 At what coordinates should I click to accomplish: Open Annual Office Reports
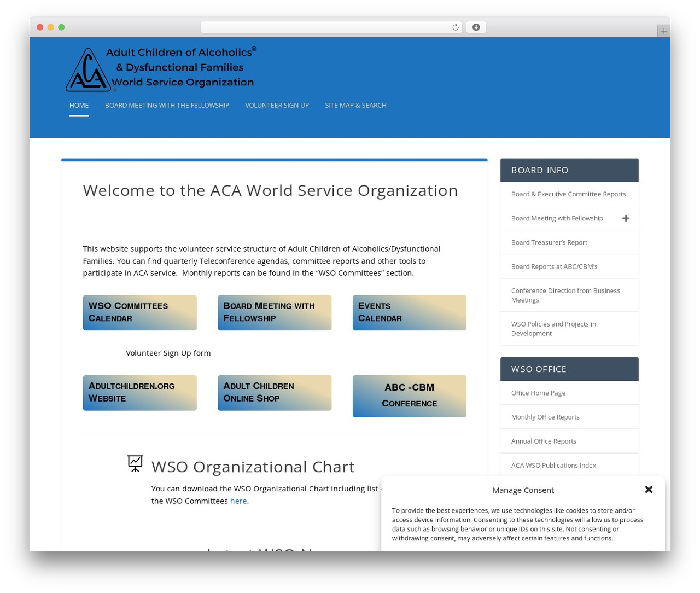point(544,441)
